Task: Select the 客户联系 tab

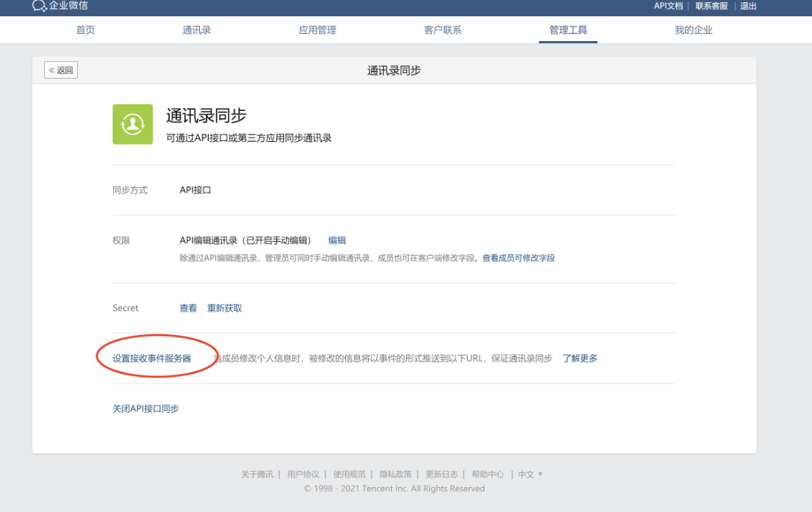Action: pos(442,30)
